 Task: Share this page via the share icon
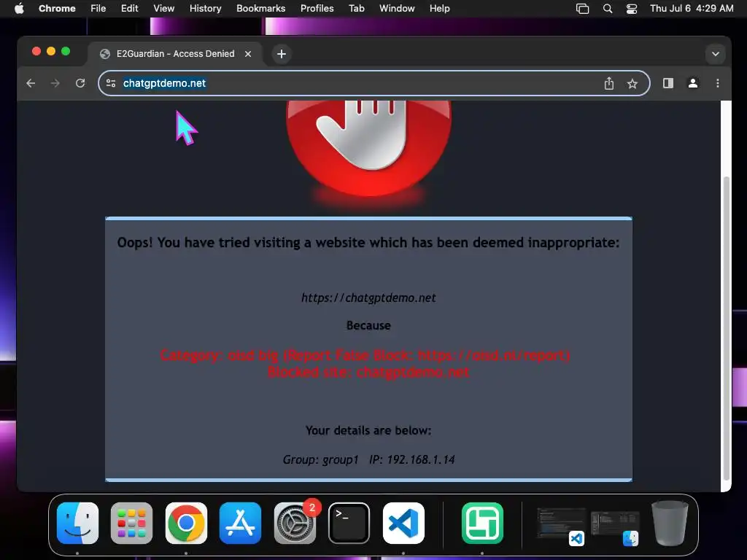tap(609, 83)
